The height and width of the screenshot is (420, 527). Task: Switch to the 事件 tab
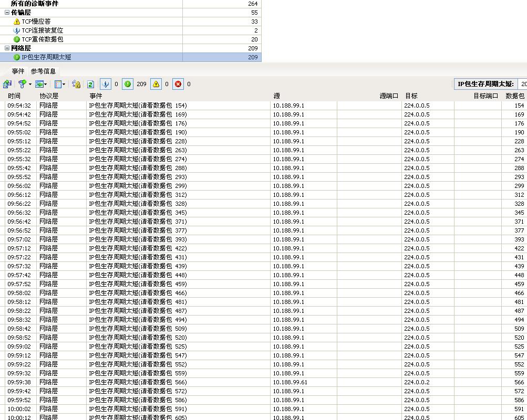tap(18, 71)
